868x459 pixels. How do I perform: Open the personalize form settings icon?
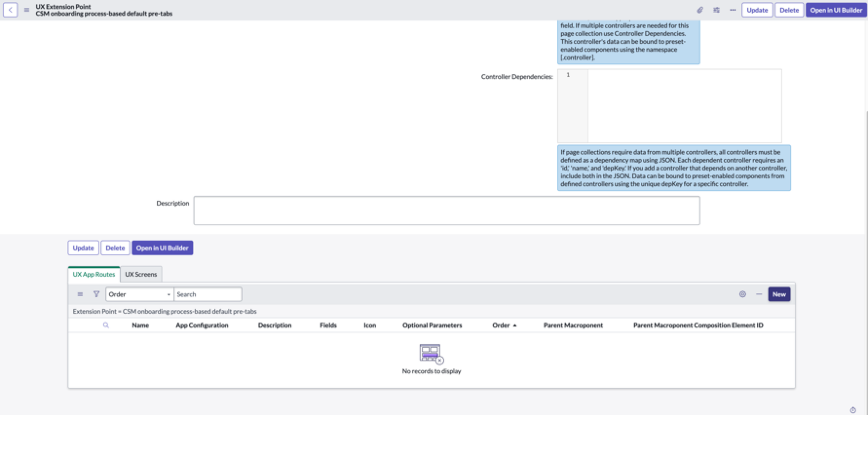pyautogui.click(x=717, y=10)
